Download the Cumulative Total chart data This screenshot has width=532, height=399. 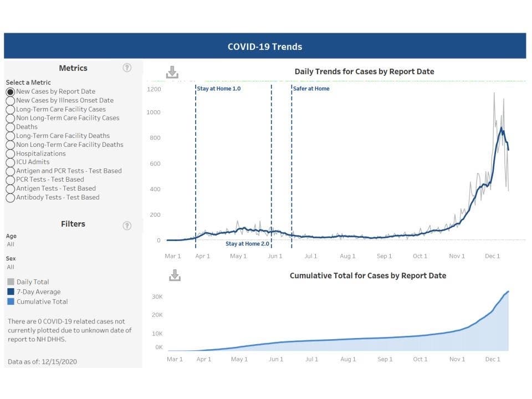tap(173, 275)
